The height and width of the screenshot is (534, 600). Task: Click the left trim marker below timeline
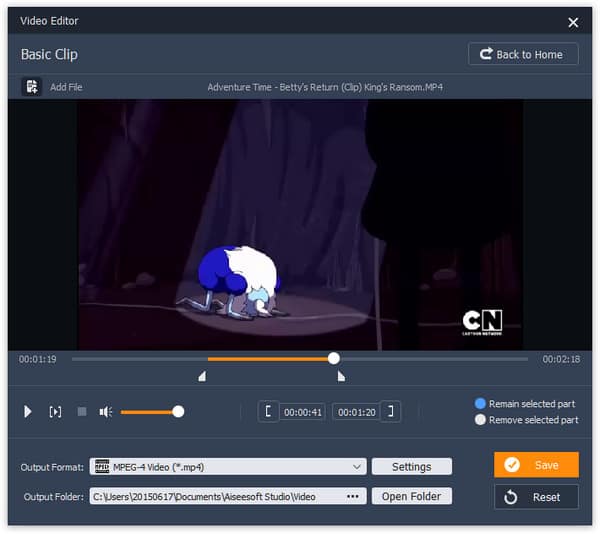202,376
